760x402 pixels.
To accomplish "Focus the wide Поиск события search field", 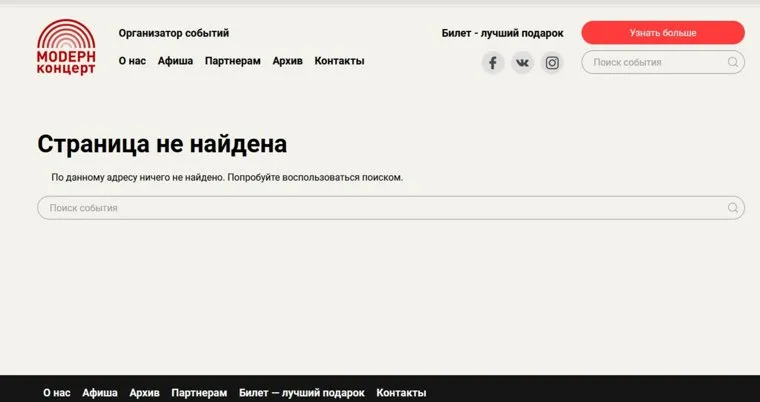I will point(380,208).
